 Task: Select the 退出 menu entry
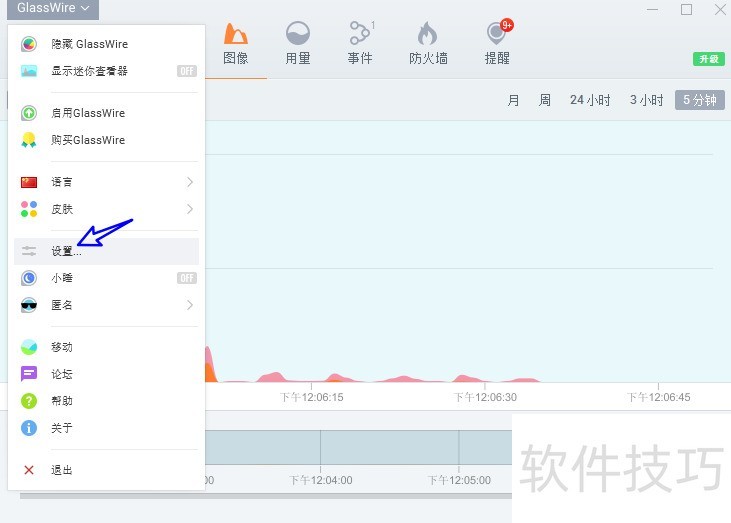click(106, 470)
